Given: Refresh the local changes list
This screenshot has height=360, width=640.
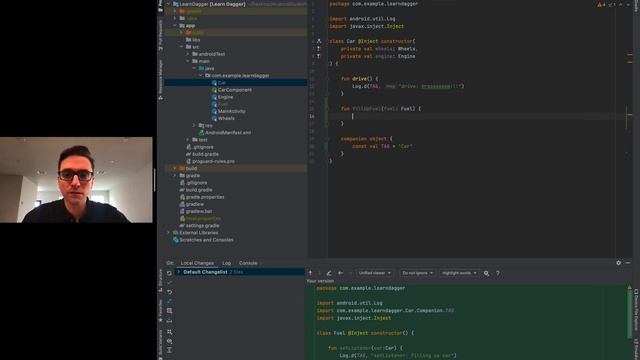Looking at the screenshot, I should pyautogui.click(x=169, y=273).
